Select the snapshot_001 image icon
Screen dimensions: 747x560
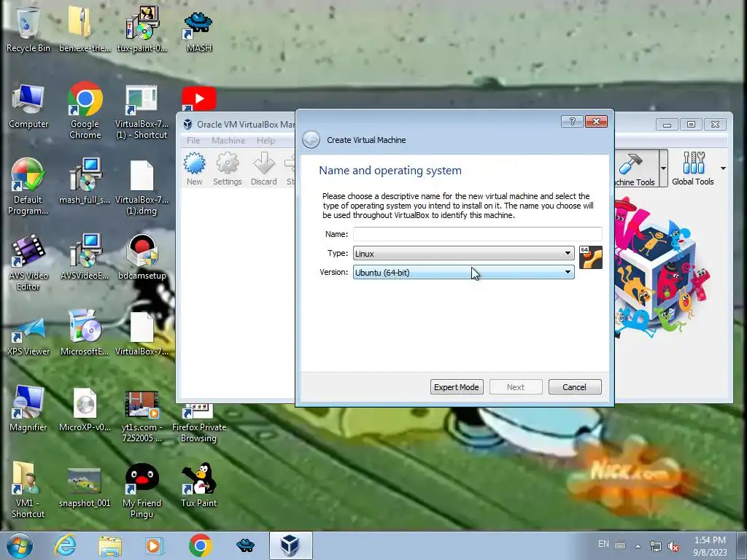point(85,488)
